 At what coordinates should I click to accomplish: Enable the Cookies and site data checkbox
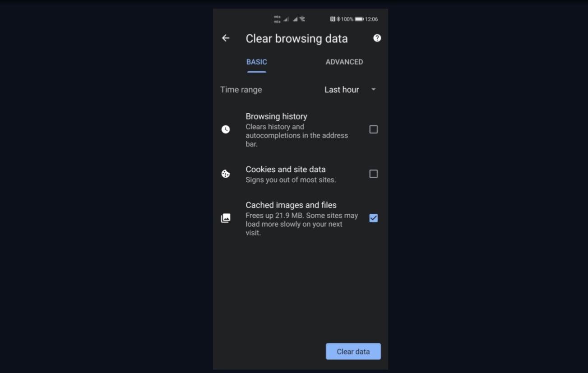tap(373, 173)
